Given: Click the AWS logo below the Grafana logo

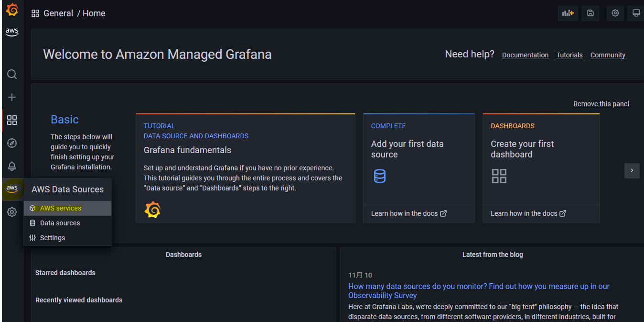Looking at the screenshot, I should [12, 32].
